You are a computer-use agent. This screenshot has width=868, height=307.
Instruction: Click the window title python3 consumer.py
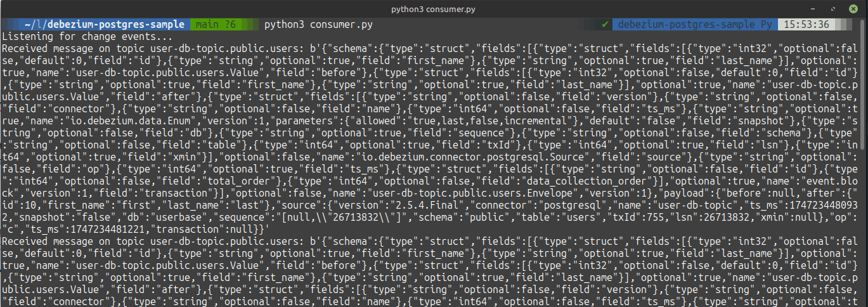coord(434,8)
